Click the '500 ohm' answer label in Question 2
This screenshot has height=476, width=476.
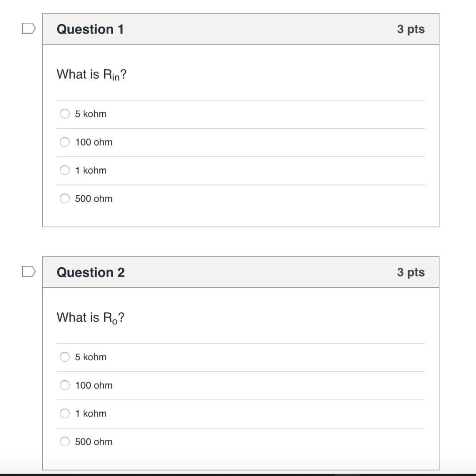tap(94, 442)
